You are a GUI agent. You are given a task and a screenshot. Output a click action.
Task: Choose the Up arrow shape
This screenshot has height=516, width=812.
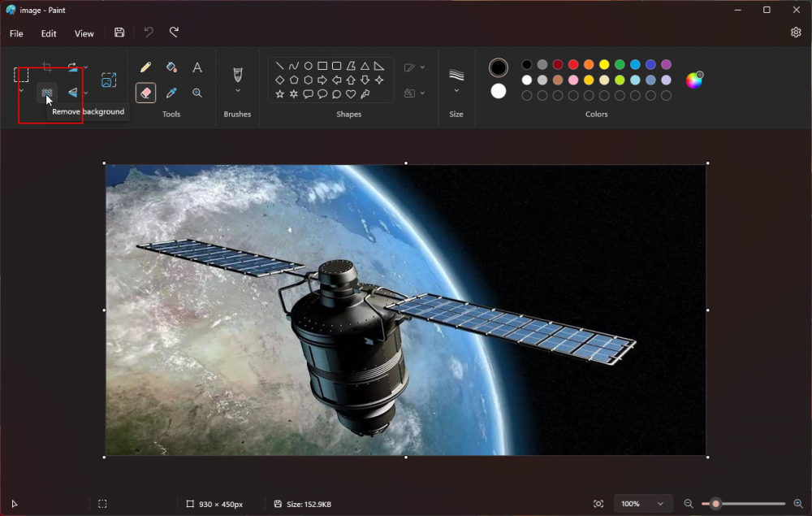[351, 80]
